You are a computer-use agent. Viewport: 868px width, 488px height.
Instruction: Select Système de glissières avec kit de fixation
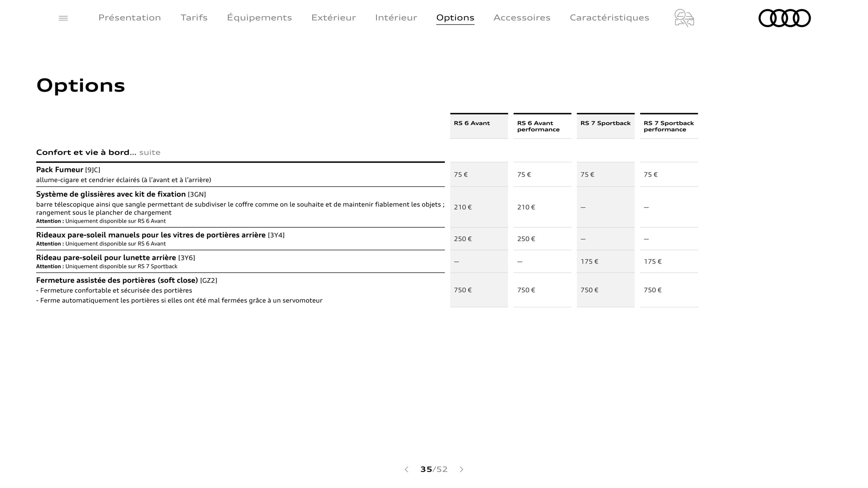coord(121,194)
